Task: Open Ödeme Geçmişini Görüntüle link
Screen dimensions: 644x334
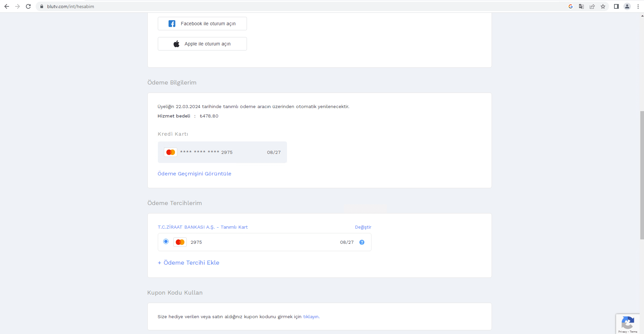Action: point(194,174)
